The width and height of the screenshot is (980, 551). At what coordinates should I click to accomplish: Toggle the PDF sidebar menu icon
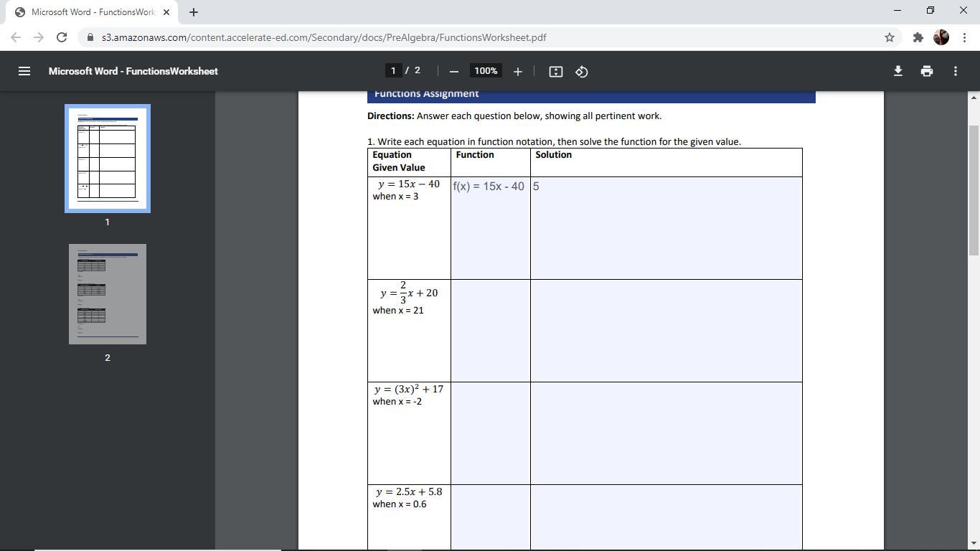[x=24, y=71]
